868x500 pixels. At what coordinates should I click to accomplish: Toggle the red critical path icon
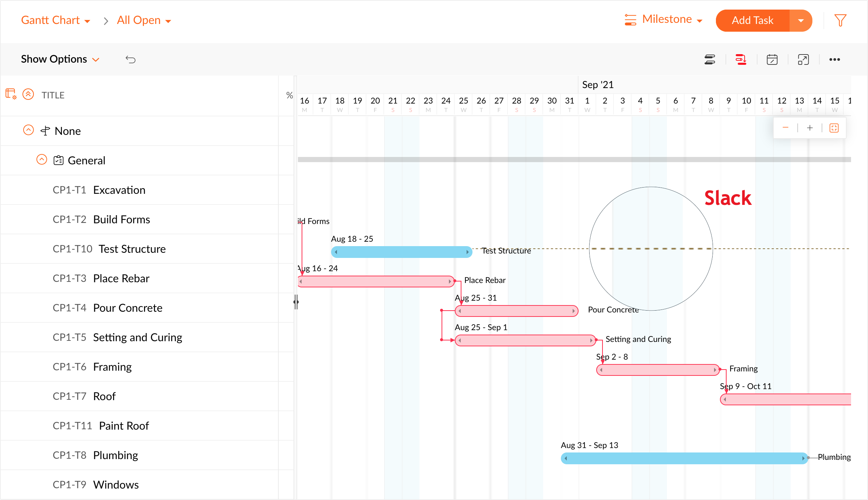click(741, 59)
